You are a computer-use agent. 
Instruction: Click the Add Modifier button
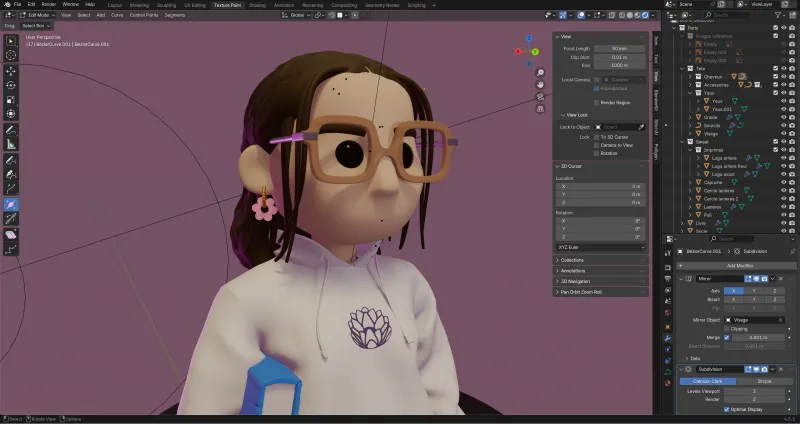tap(736, 266)
